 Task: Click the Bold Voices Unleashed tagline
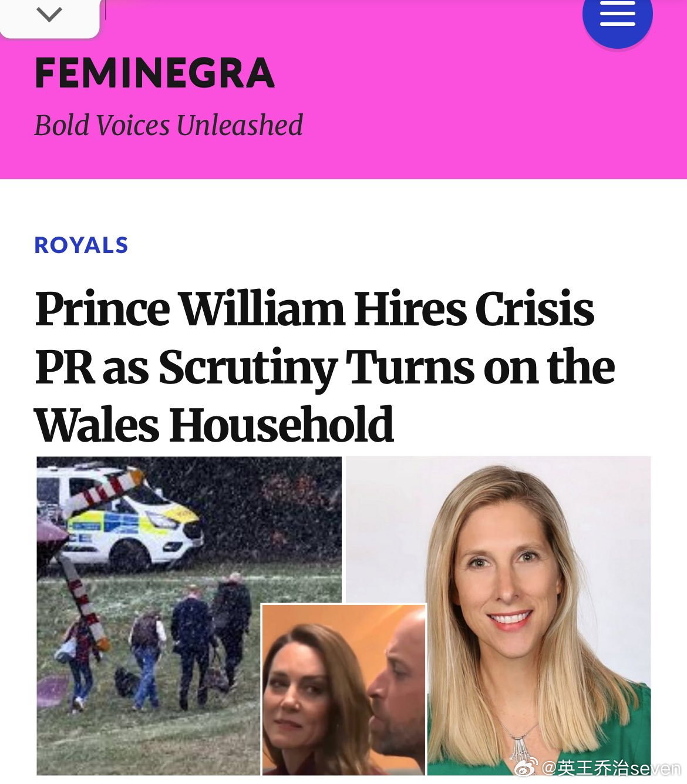[169, 125]
